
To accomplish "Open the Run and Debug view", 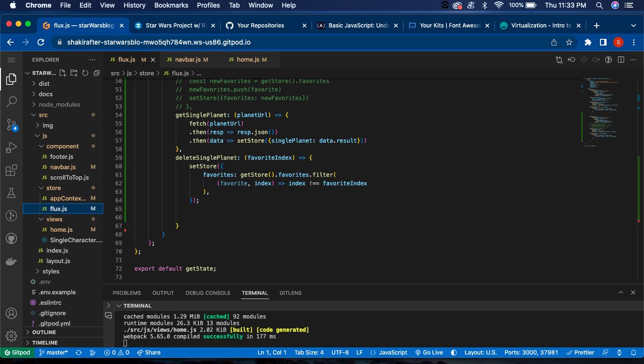I will 11,148.
